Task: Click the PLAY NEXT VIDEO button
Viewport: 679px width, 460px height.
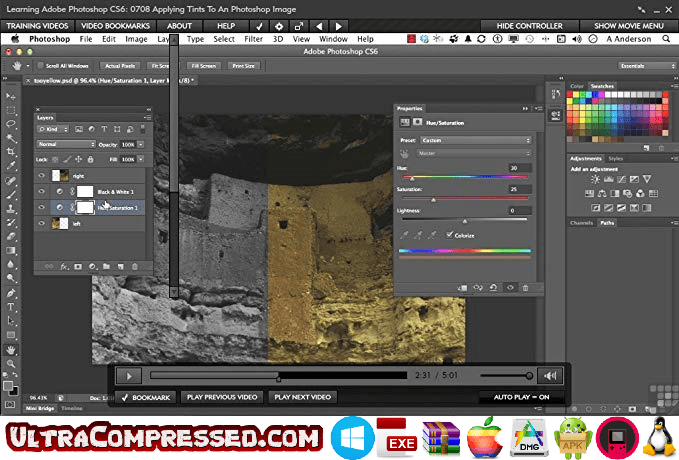Action: click(303, 397)
